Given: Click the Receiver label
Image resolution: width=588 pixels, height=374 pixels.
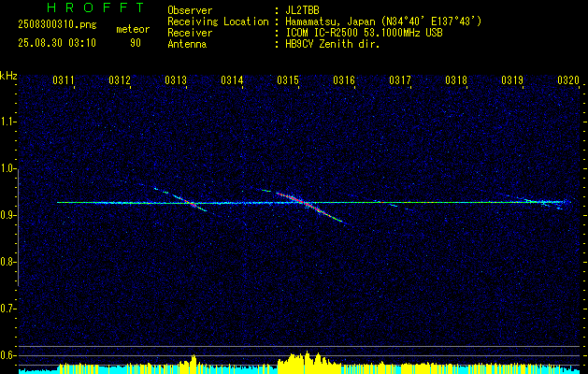Looking at the screenshot, I should [x=190, y=33].
